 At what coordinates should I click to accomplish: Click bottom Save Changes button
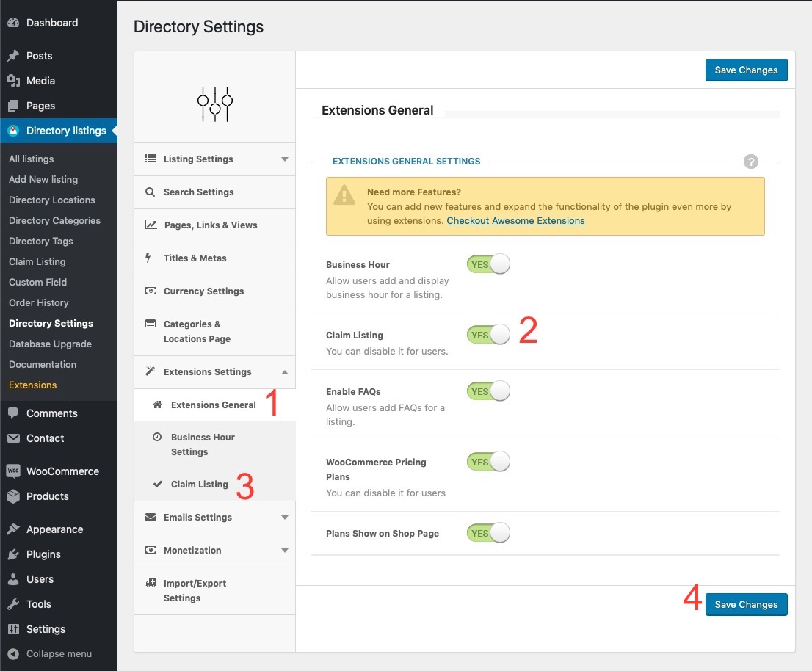coord(746,604)
